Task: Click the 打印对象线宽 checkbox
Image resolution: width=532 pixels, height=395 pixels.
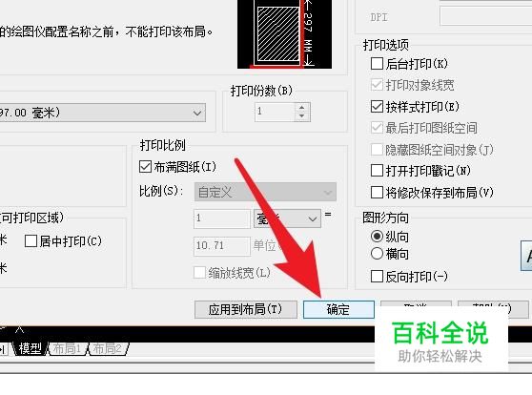Action: 377,85
